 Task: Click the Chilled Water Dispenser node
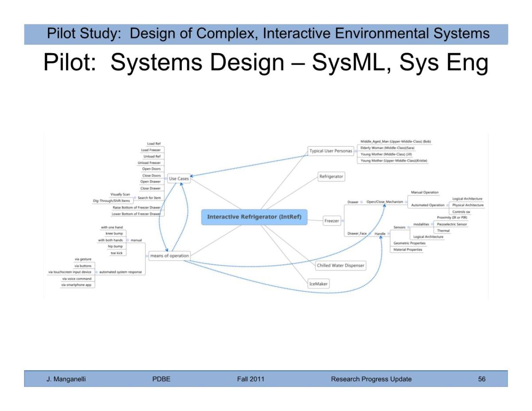340,266
